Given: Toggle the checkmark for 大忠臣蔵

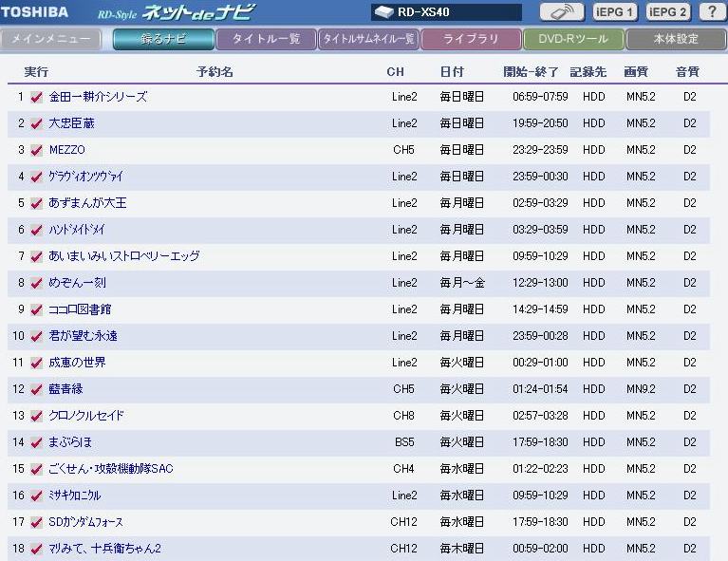Looking at the screenshot, I should pyautogui.click(x=36, y=123).
